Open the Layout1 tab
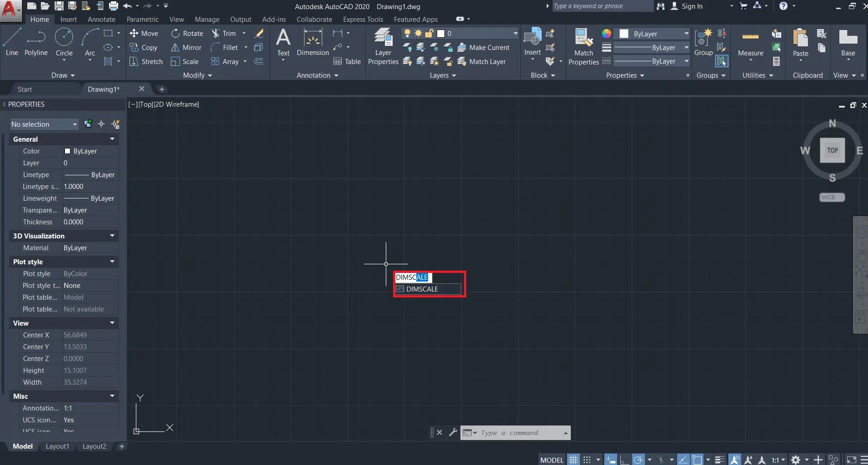Image resolution: width=868 pixels, height=465 pixels. [x=57, y=446]
